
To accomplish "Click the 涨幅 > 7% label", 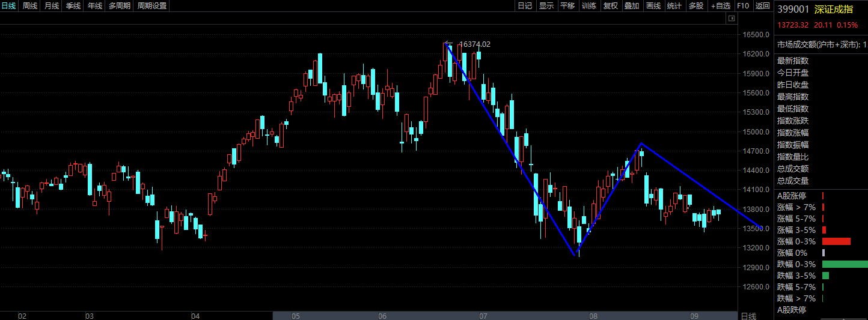I will [x=796, y=207].
